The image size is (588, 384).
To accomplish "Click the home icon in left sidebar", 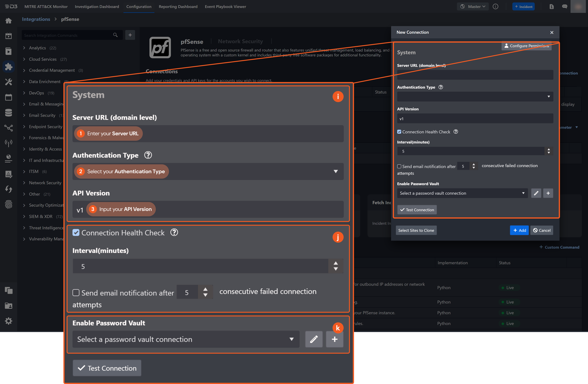I will tap(8, 21).
